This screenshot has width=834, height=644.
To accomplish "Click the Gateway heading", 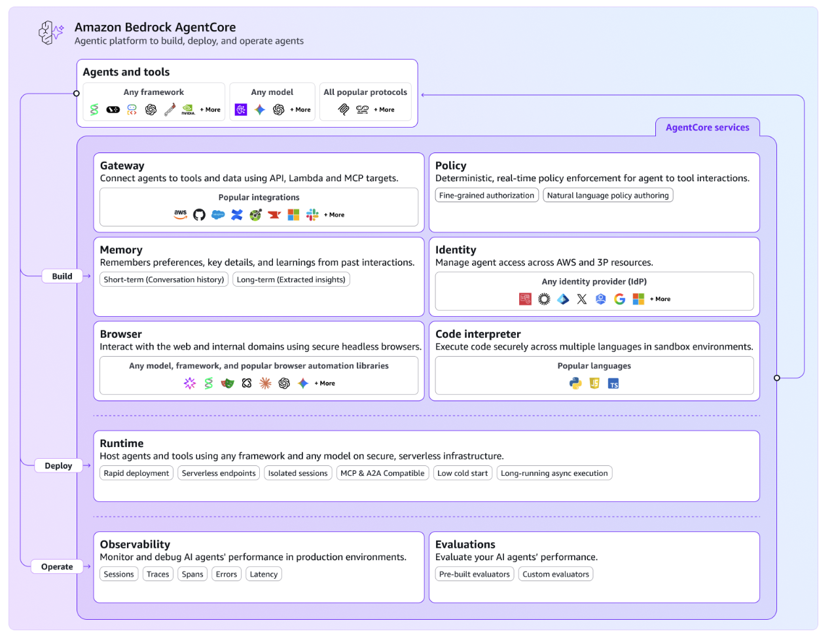I will pyautogui.click(x=122, y=166).
